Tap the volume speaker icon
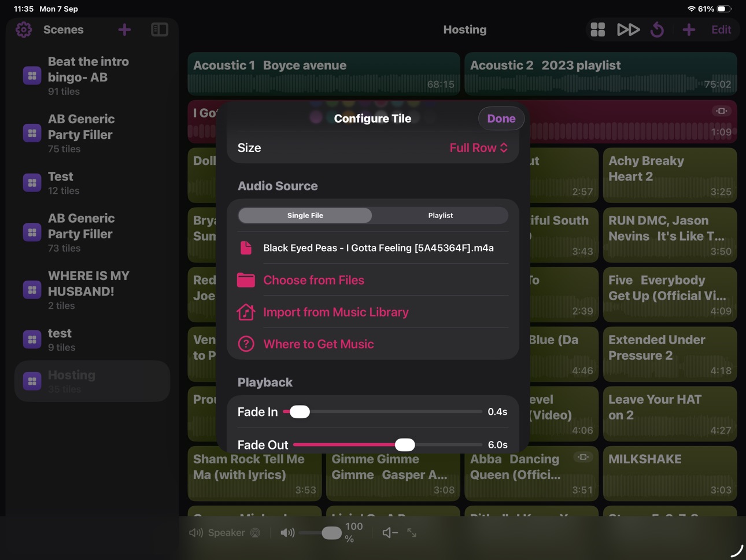This screenshot has width=746, height=560. pos(287,533)
